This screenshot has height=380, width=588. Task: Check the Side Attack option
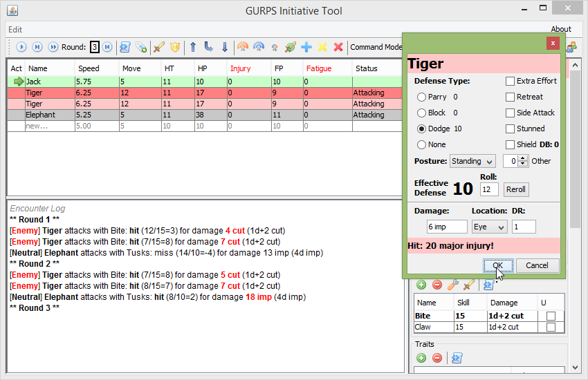(510, 113)
